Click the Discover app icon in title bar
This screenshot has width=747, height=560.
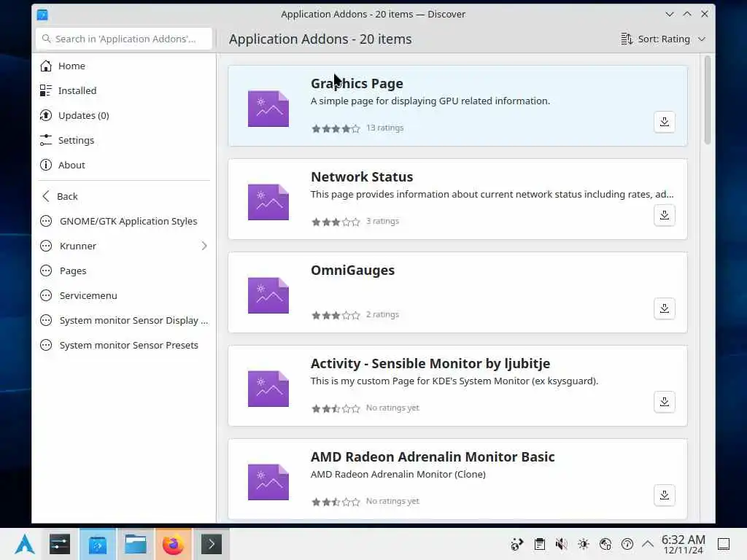tap(42, 15)
